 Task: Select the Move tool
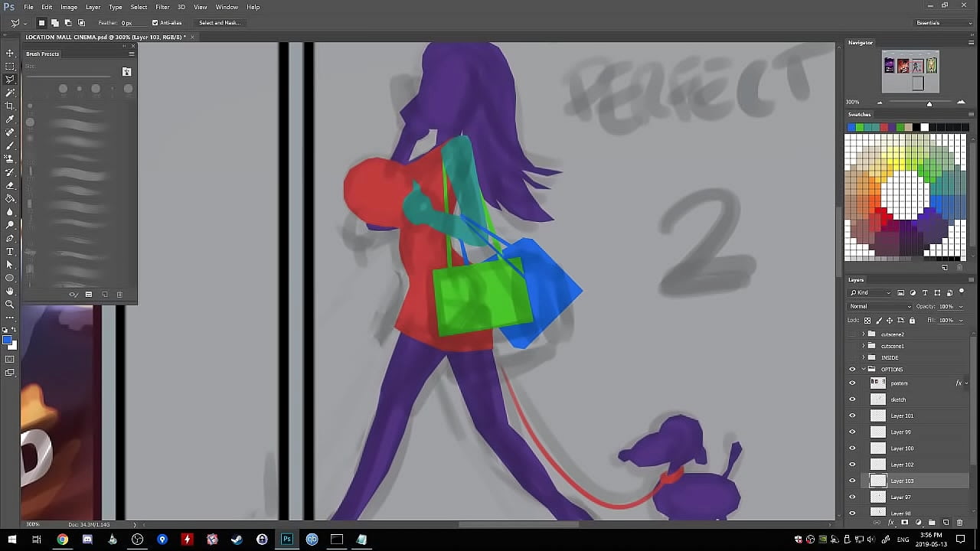(10, 53)
